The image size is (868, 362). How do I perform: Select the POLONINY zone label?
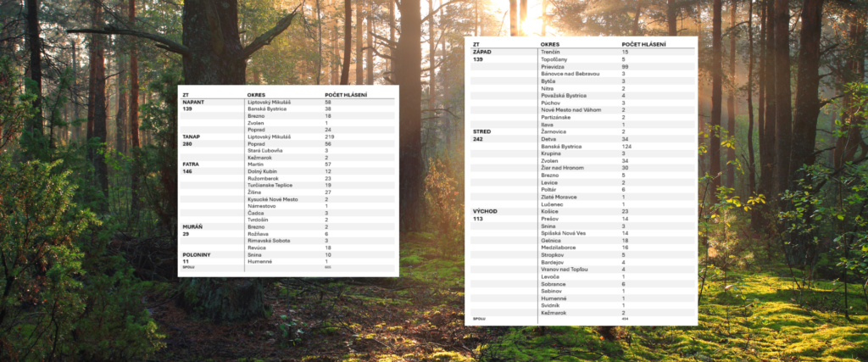pyautogui.click(x=196, y=254)
